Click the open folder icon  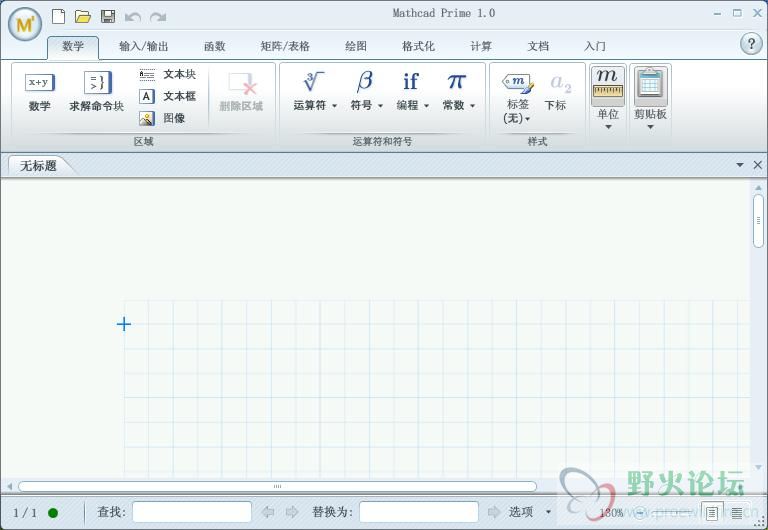point(83,17)
